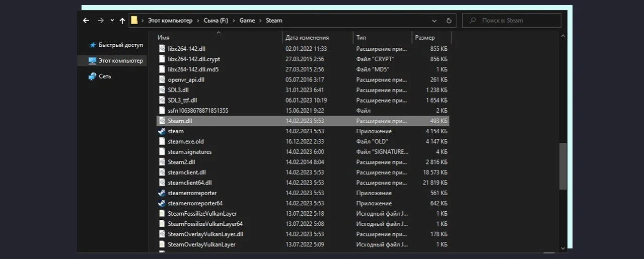Refresh the Steam folder view
Viewport: 644px width, 259px height.
[449, 21]
